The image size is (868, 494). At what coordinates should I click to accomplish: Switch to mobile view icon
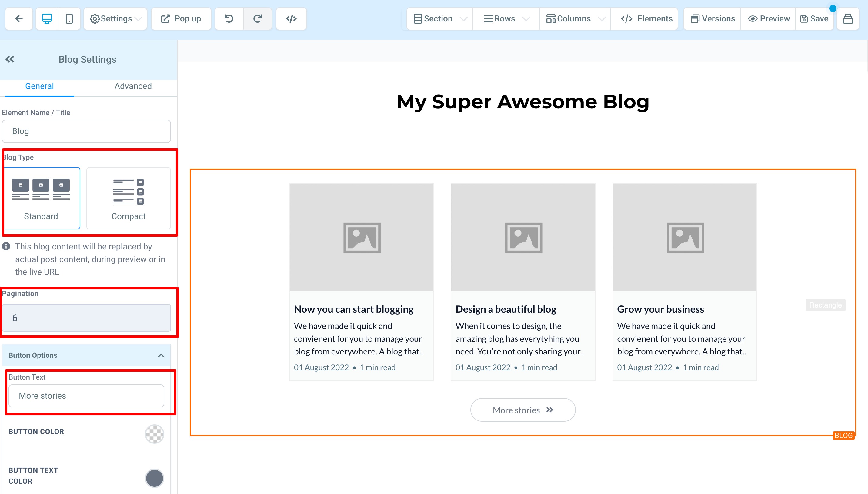tap(69, 19)
